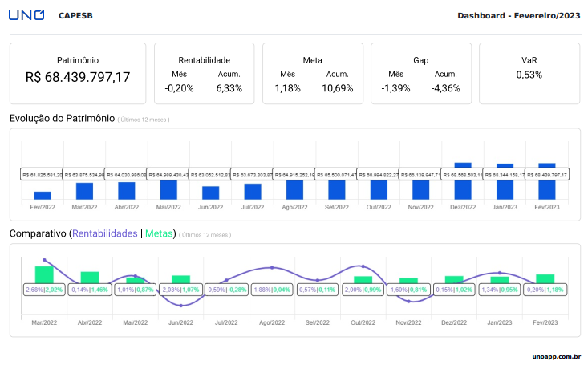588x365 pixels.
Task: Click the Dashboard - Fevereiro/2023 title
Action: 518,16
